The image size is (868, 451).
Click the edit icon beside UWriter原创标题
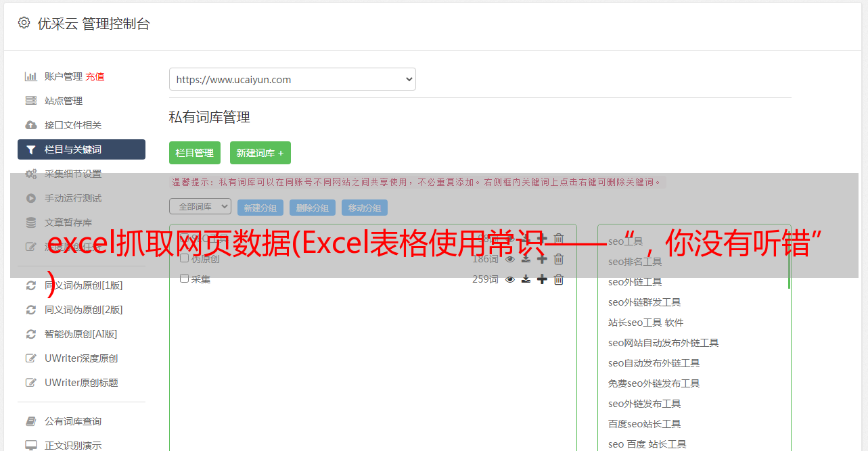click(x=30, y=383)
